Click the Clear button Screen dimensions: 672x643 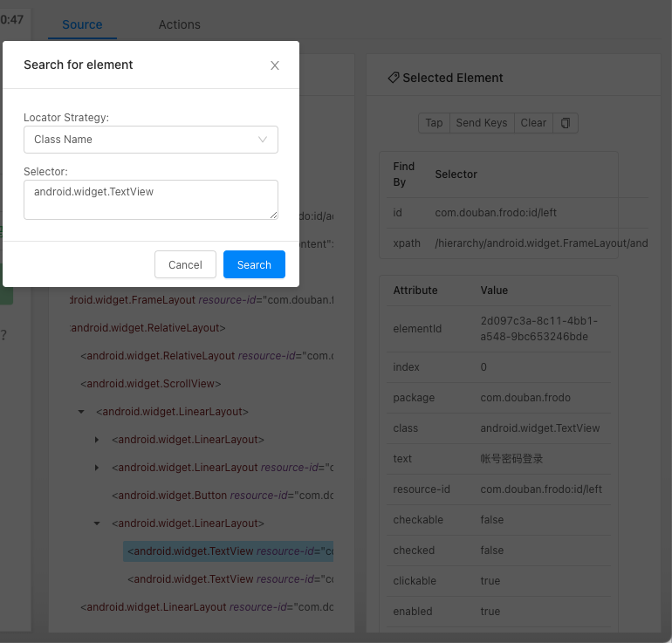(x=533, y=123)
